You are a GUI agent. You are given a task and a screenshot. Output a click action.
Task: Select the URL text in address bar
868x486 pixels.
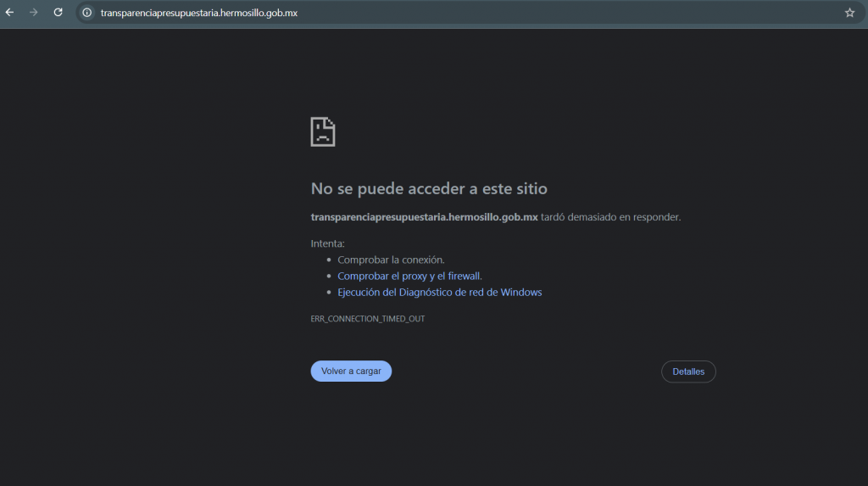click(x=198, y=13)
